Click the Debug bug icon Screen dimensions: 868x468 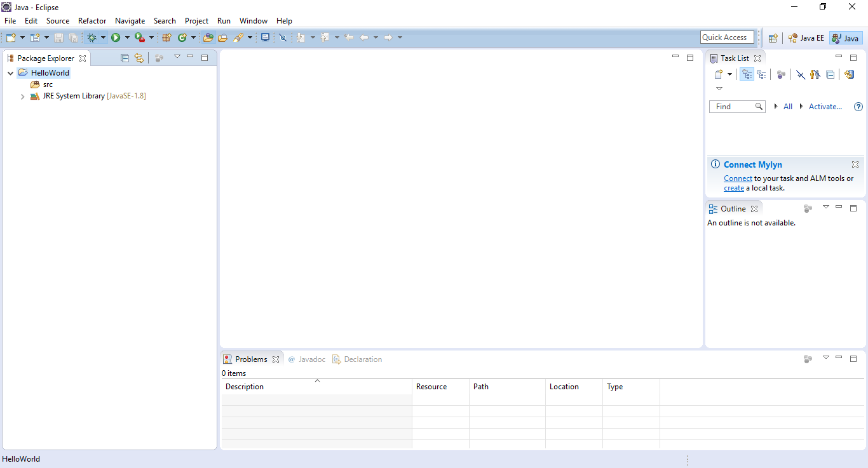[92, 37]
